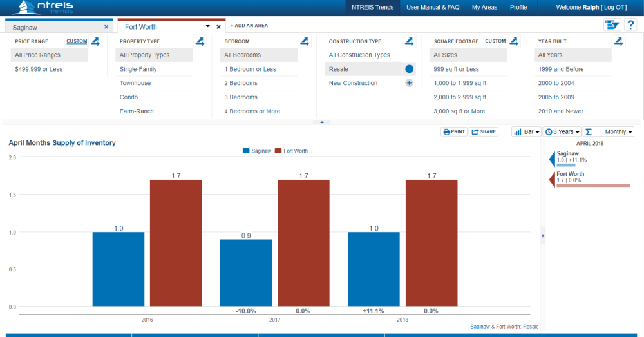Select 3,000 sq ft or More
This screenshot has width=644, height=337.
click(468, 111)
